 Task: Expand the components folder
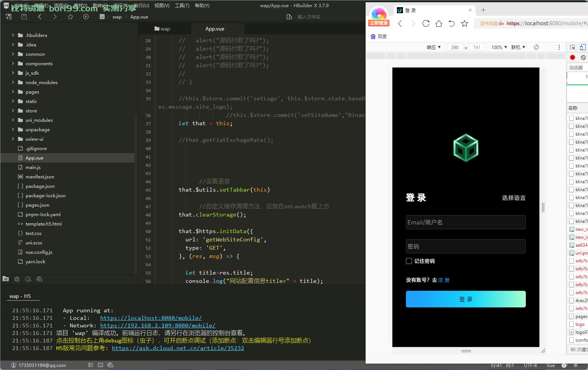[13, 63]
